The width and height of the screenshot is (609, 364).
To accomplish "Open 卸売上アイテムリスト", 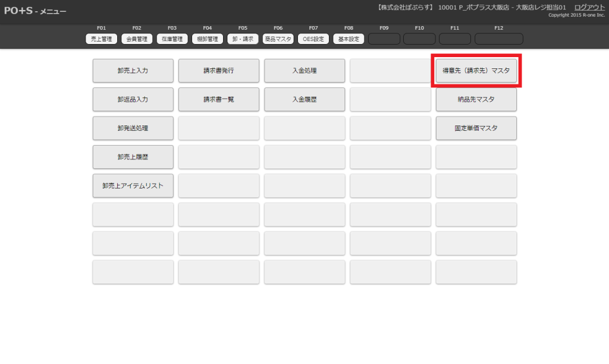I will click(x=133, y=186).
